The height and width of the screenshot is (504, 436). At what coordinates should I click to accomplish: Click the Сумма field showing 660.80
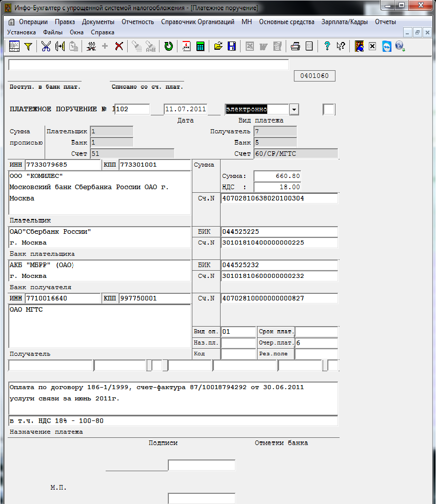(x=277, y=175)
